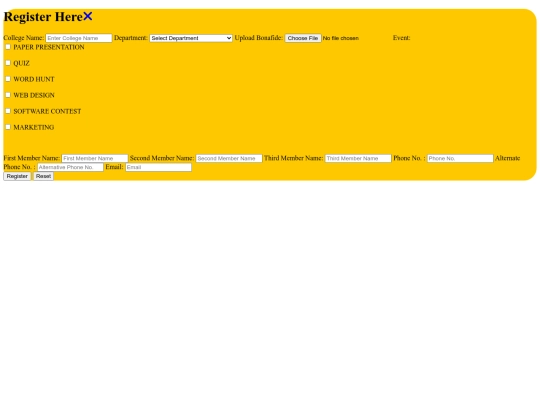Click Choose File to upload bonafide
The width and height of the screenshot is (540, 405).
coord(303,38)
